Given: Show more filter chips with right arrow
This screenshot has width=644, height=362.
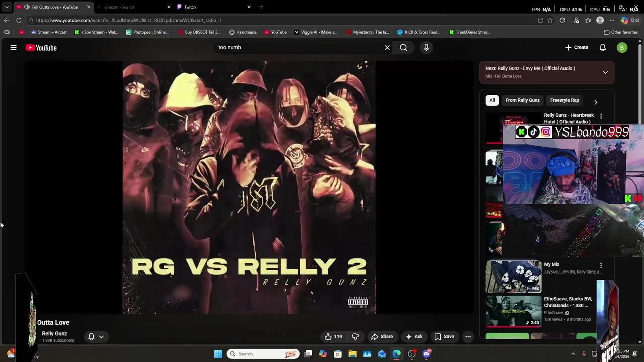Looking at the screenshot, I should [x=596, y=102].
